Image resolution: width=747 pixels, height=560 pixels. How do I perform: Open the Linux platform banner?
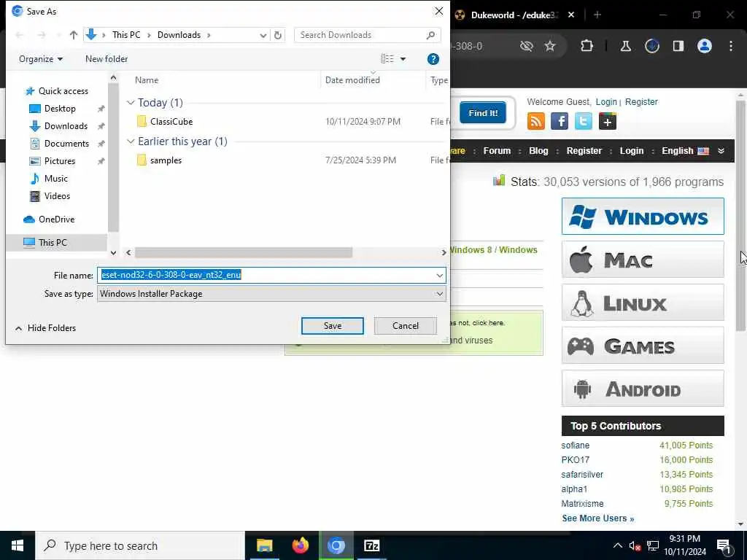[x=643, y=303]
